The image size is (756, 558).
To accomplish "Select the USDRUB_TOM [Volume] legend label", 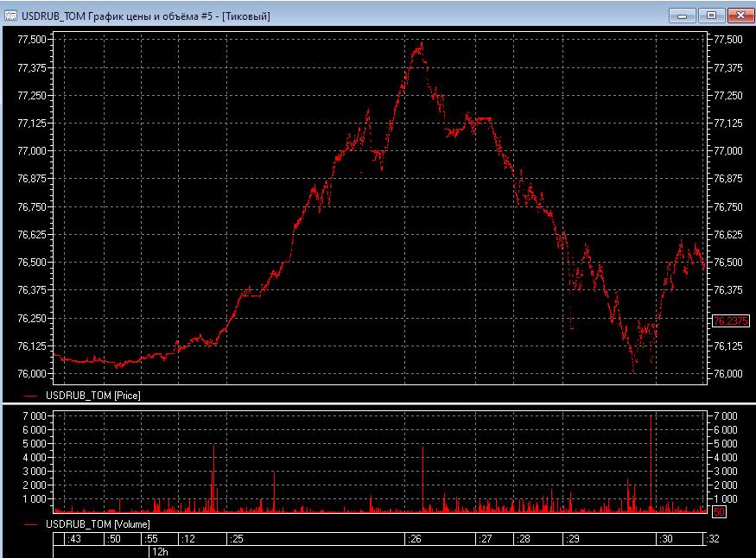I will tap(97, 524).
